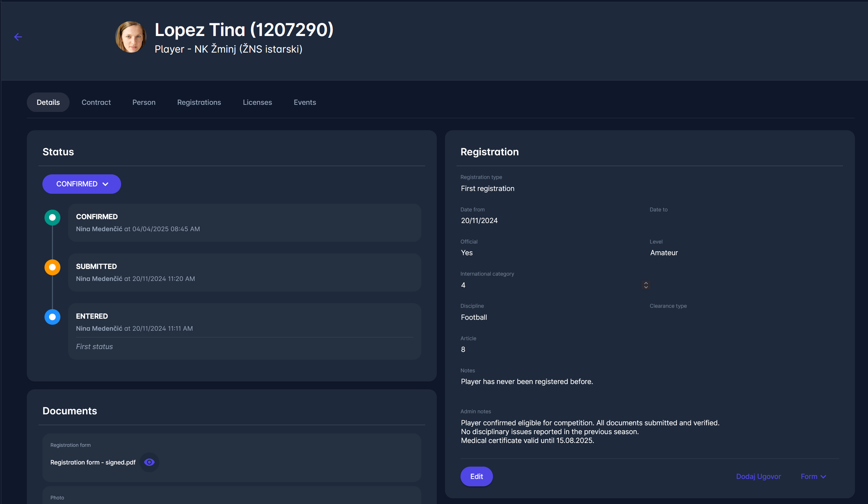Click the International category stepper arrows

(x=646, y=285)
